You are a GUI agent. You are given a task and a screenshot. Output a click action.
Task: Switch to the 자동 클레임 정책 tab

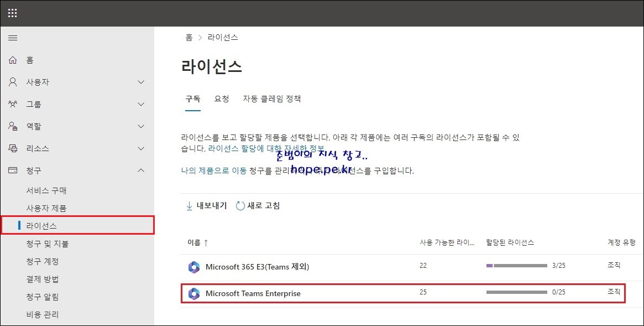coord(272,99)
